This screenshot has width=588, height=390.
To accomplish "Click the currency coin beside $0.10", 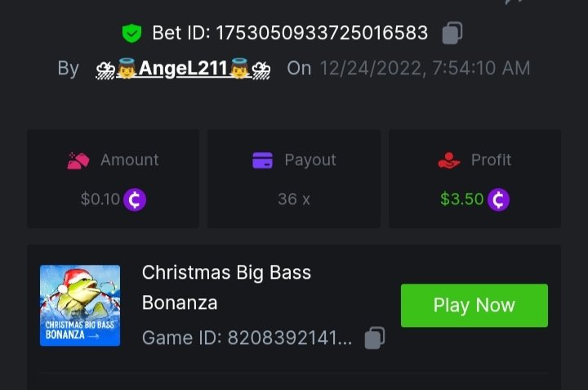I will pyautogui.click(x=134, y=199).
